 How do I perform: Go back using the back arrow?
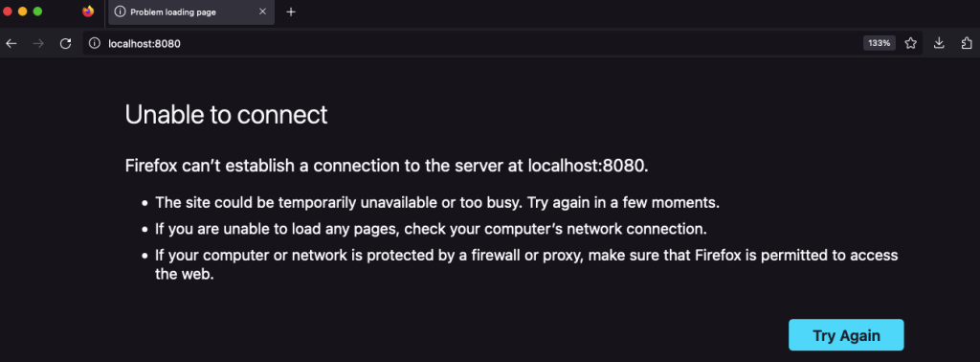11,43
